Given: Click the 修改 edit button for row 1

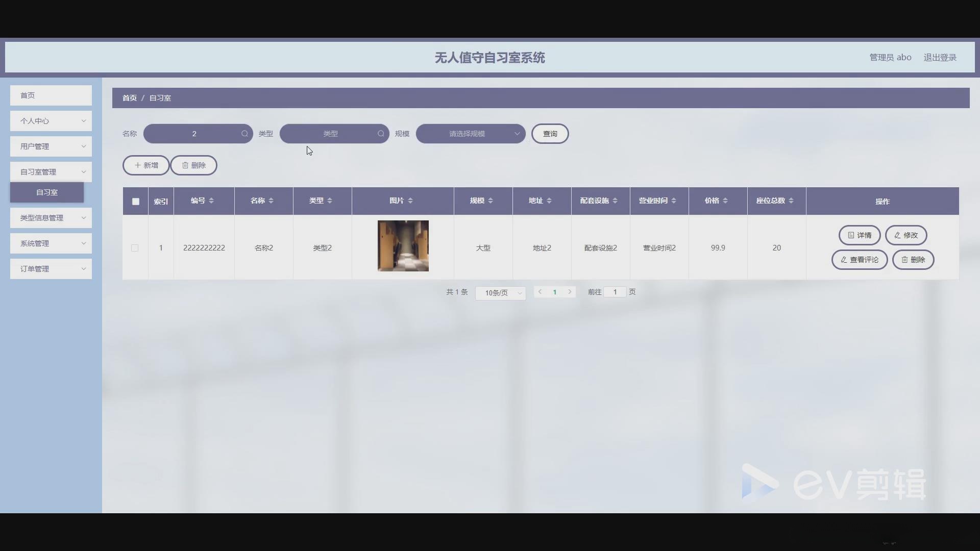Looking at the screenshot, I should click(x=906, y=235).
